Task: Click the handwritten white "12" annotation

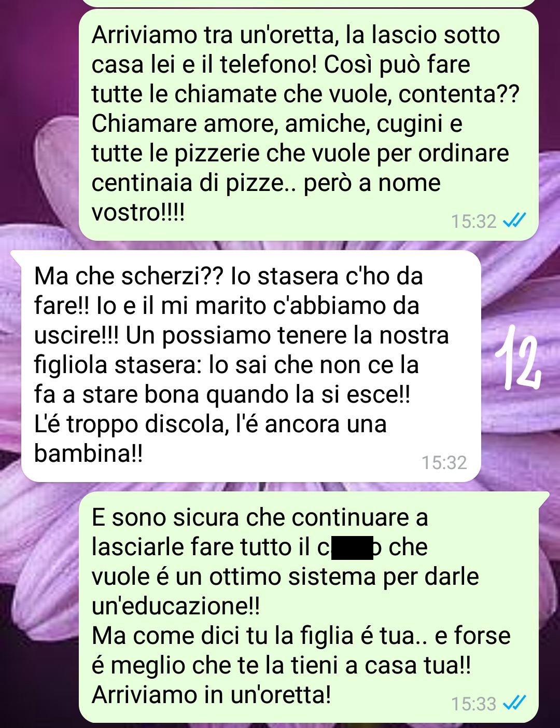Action: tap(516, 358)
